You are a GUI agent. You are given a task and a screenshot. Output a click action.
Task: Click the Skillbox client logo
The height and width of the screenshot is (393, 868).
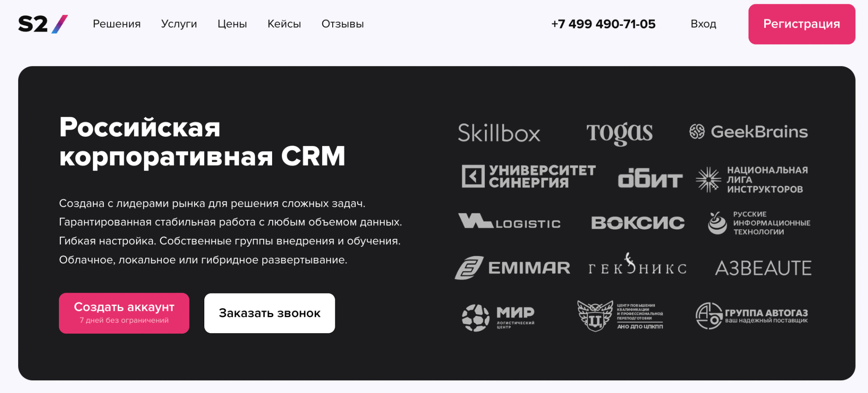[499, 133]
